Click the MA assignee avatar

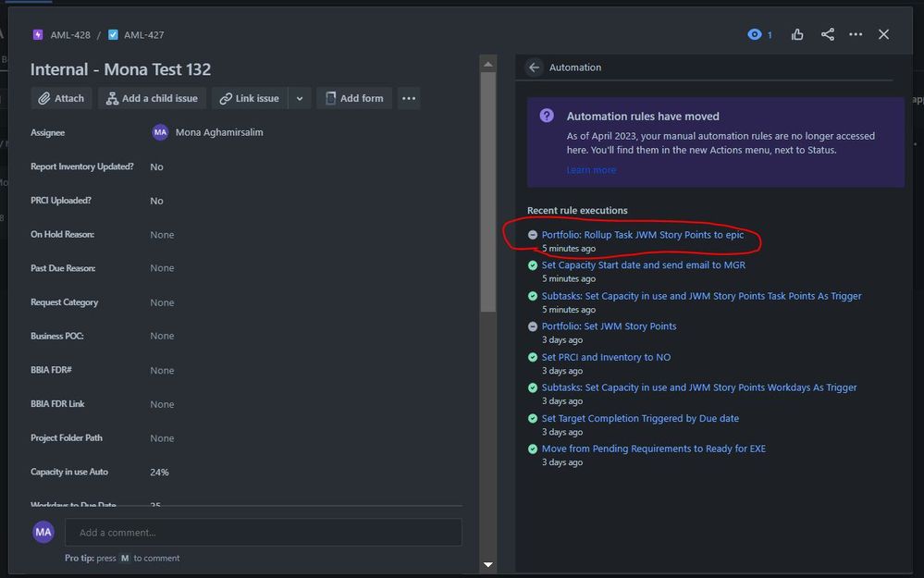160,132
